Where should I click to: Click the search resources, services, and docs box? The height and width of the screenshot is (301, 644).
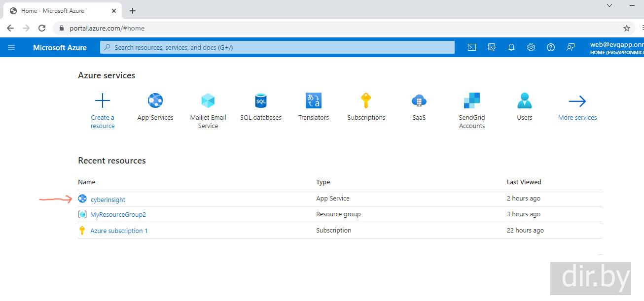(277, 47)
